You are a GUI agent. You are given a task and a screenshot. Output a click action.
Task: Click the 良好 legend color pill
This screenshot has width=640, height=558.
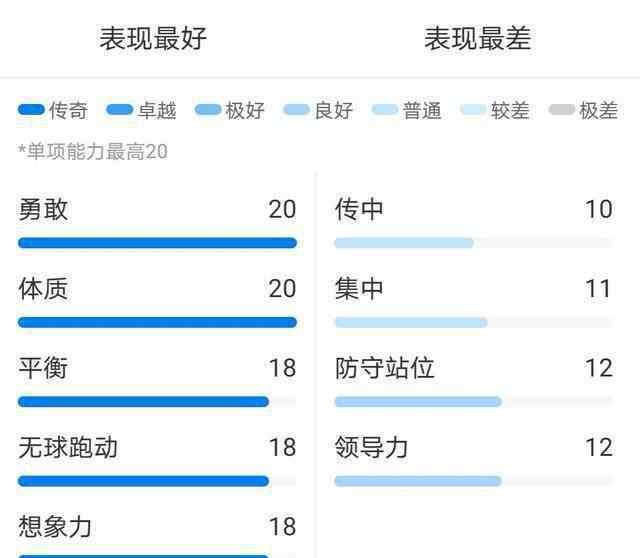(x=296, y=110)
